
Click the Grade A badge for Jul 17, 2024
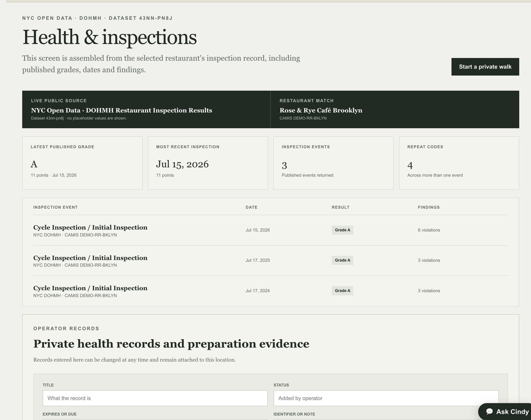click(x=342, y=291)
